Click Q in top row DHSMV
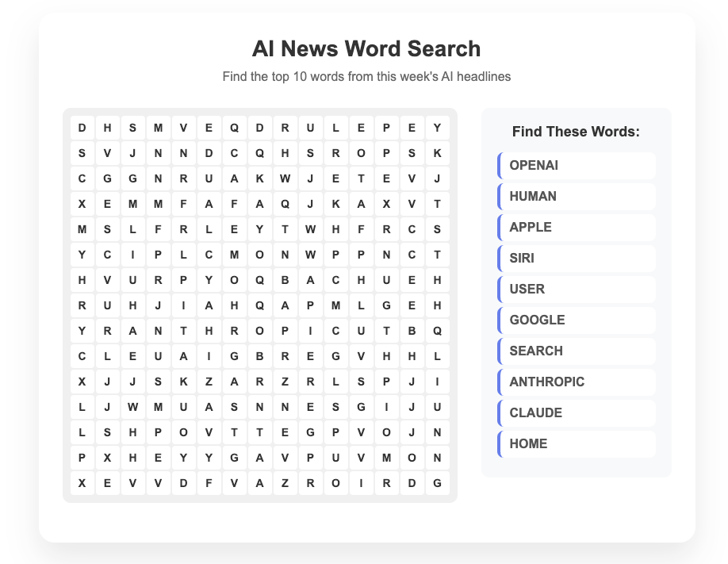 click(235, 128)
